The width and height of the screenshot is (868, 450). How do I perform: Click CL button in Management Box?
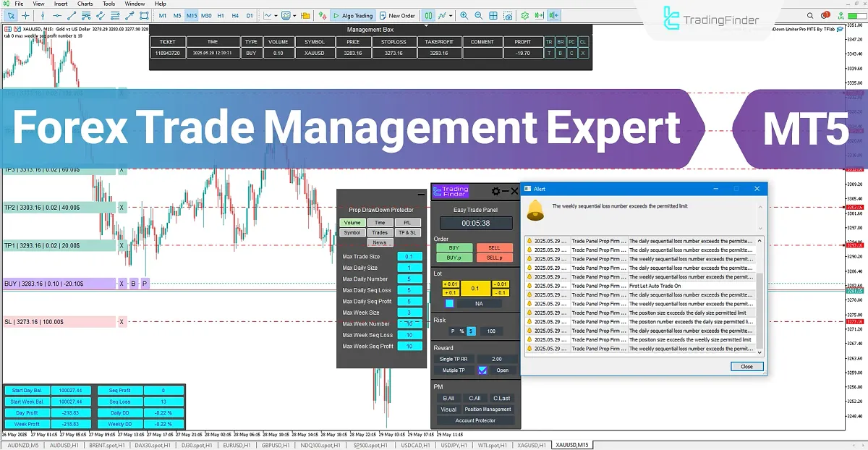(x=583, y=42)
